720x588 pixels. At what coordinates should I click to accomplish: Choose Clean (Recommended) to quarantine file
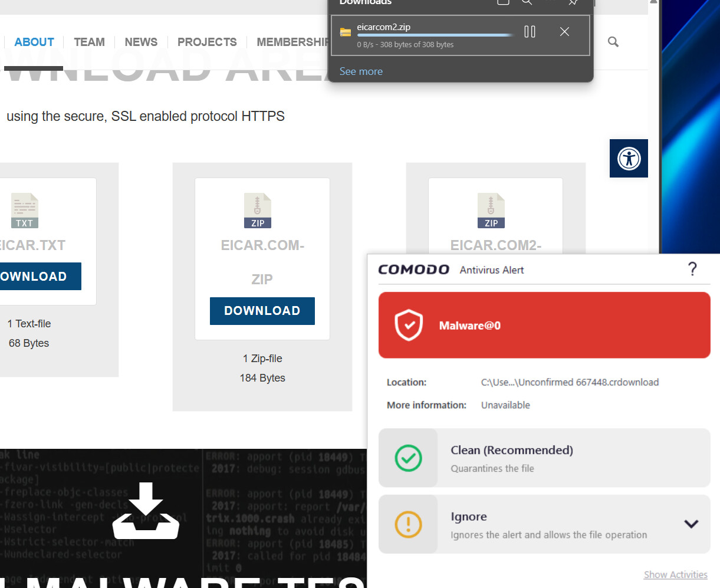pyautogui.click(x=544, y=458)
